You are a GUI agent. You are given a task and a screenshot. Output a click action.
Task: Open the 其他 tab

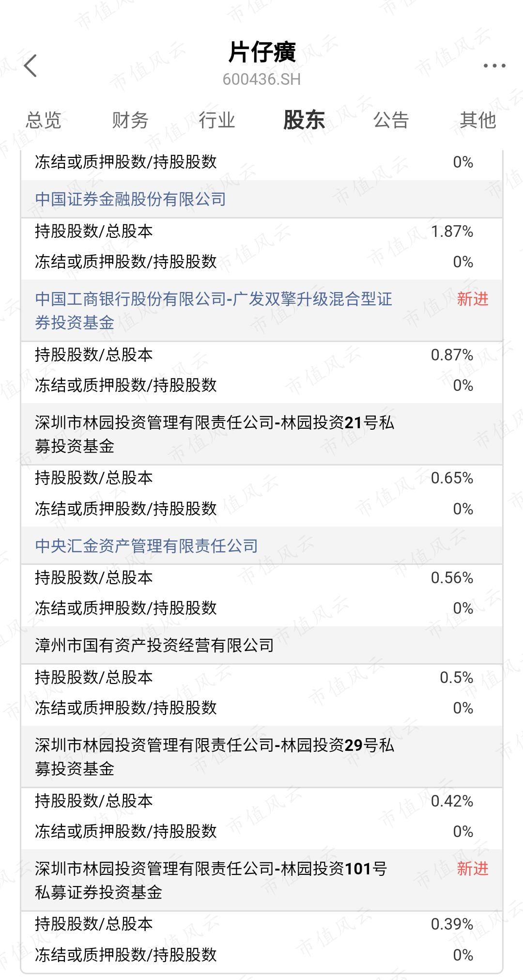coord(478,120)
